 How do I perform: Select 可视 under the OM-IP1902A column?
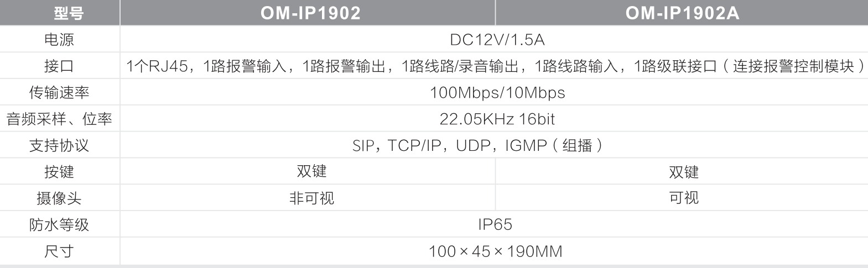[x=684, y=198]
